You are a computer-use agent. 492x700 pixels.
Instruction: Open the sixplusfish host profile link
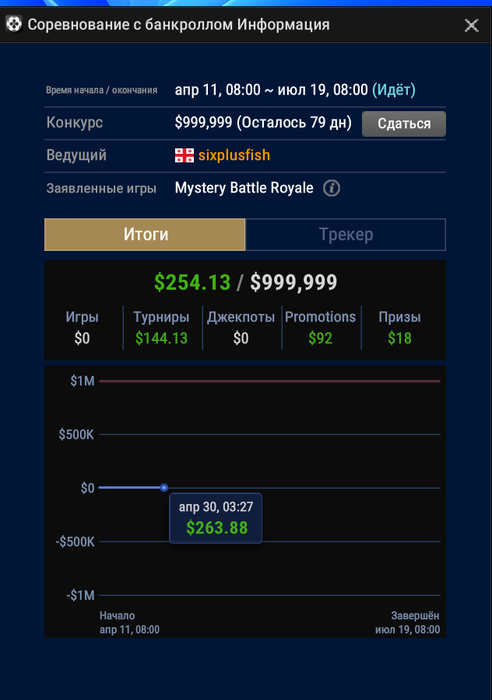[x=234, y=155]
